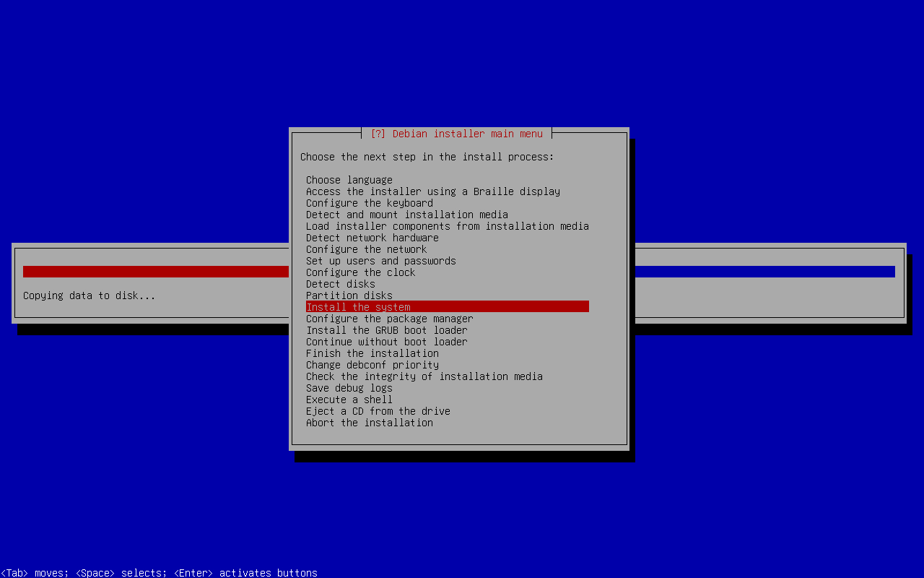The image size is (924, 578).
Task: Choose Abort the installation
Action: [x=369, y=423]
